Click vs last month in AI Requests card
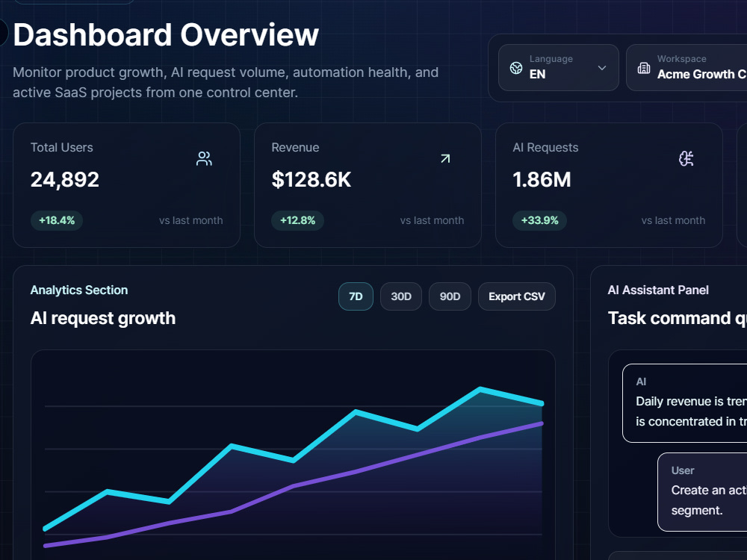 pos(673,220)
